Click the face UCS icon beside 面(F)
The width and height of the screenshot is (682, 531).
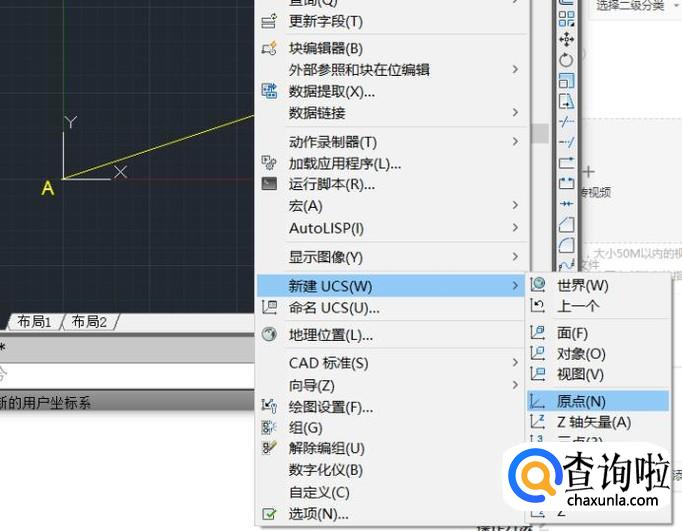click(x=538, y=333)
